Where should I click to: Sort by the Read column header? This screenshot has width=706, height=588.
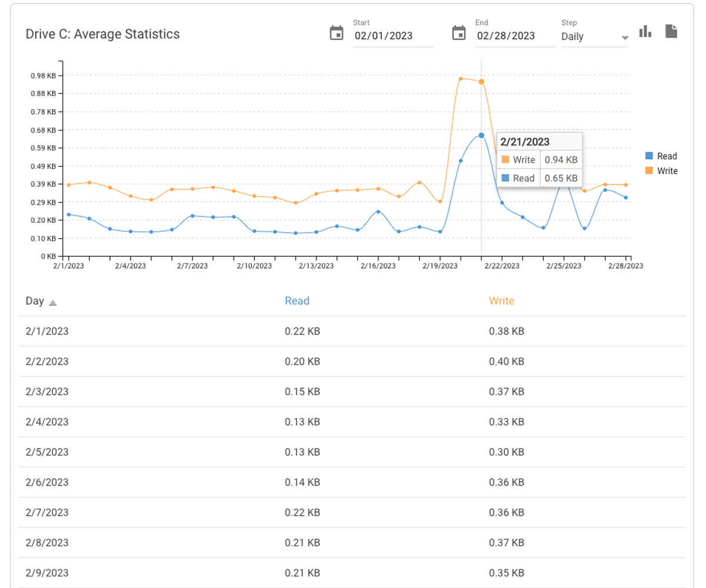tap(297, 301)
